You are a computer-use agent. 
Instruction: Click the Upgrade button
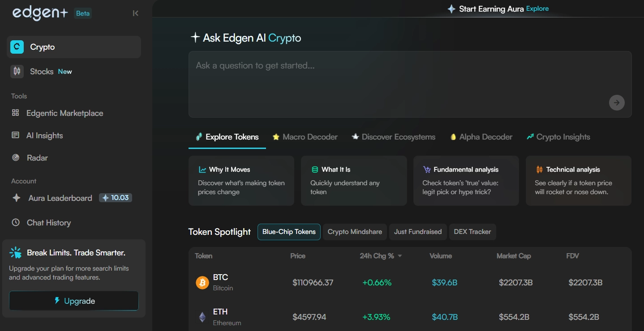coord(73,301)
